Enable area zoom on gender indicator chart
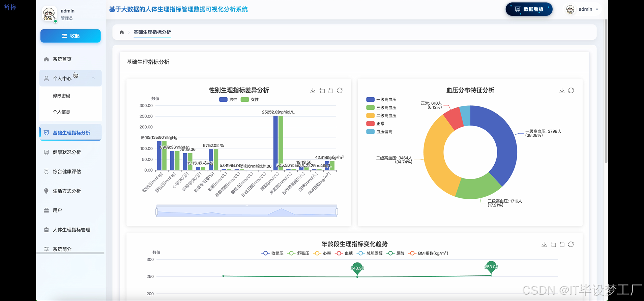The height and width of the screenshot is (301, 644). pos(322,91)
